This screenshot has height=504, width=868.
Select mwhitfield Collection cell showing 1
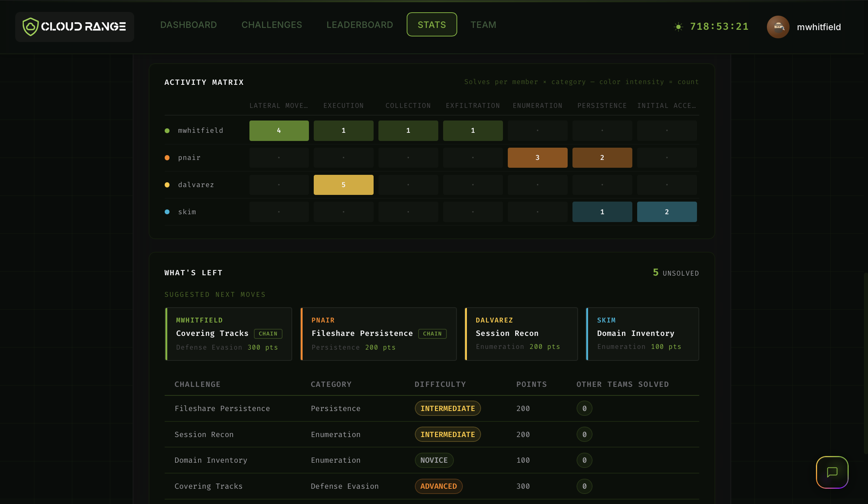pyautogui.click(x=408, y=131)
